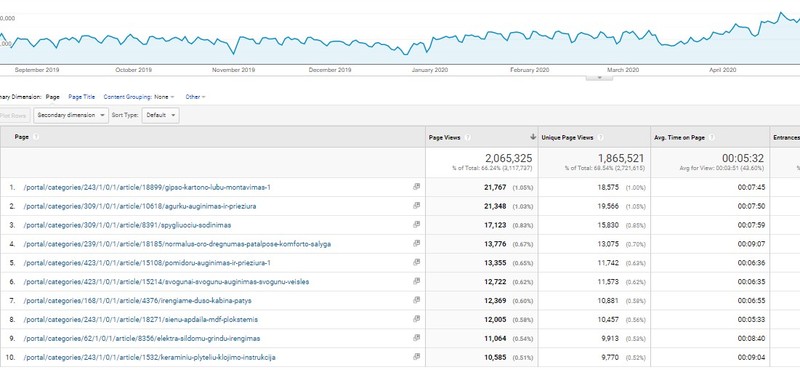Click help icon next to Unique Page Views
The height and width of the screenshot is (391, 800).
pos(601,137)
